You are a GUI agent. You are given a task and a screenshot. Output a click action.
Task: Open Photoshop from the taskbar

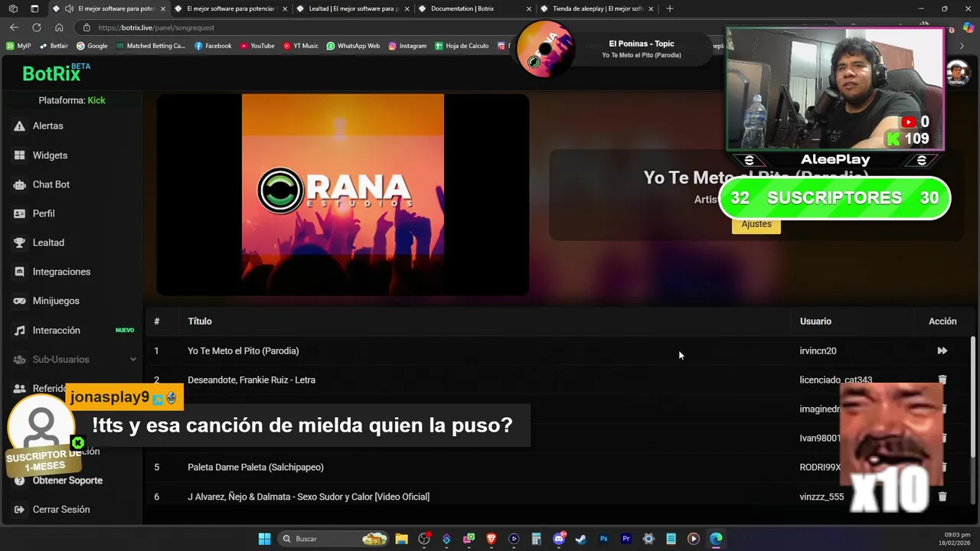click(x=603, y=539)
